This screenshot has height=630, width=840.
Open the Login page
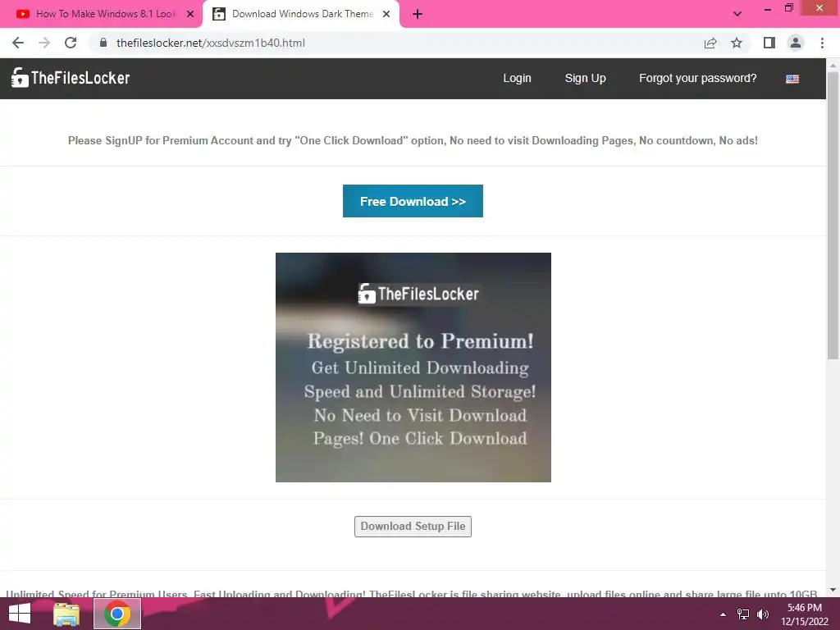[x=517, y=78]
